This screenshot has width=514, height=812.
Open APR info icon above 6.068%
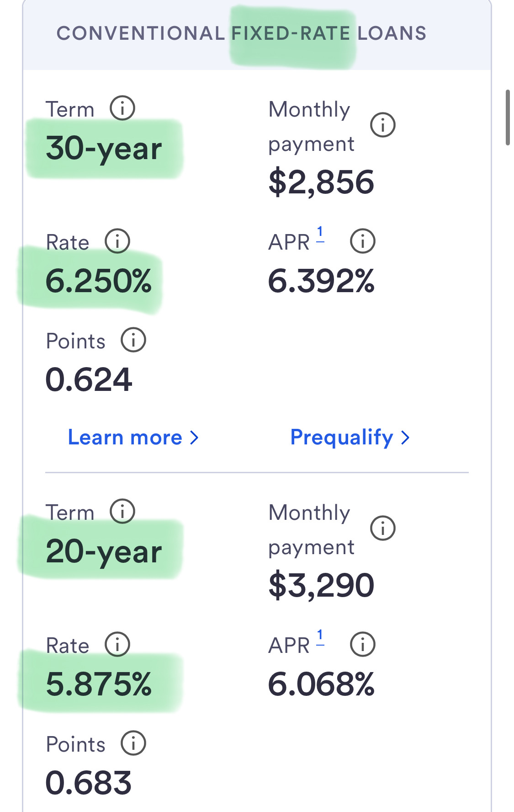pos(362,644)
